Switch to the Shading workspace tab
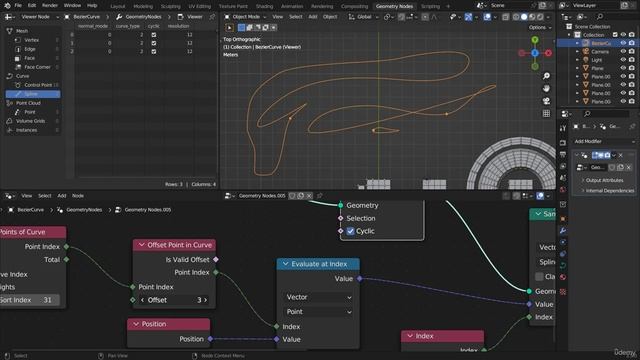Viewport: 640px width, 360px height. coord(264,6)
